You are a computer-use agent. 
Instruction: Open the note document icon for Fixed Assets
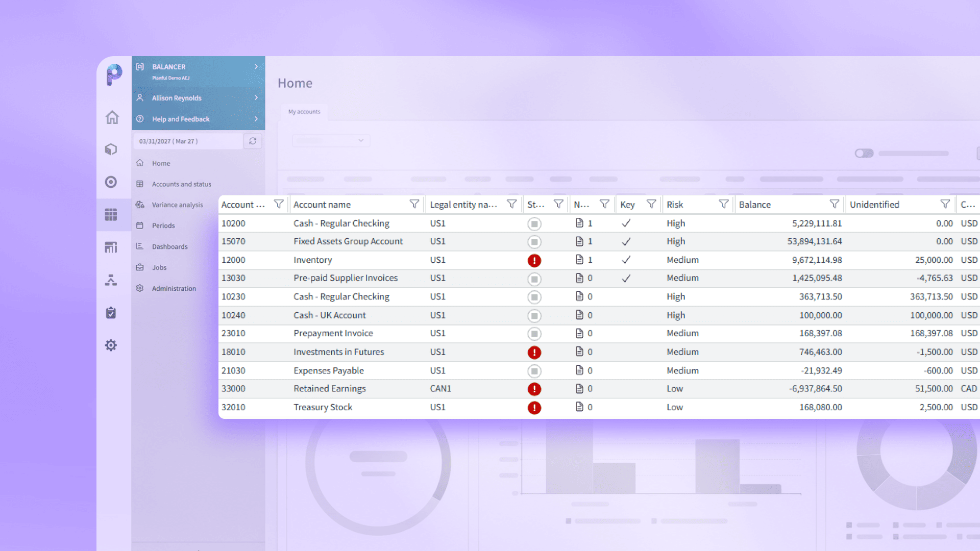pyautogui.click(x=579, y=241)
